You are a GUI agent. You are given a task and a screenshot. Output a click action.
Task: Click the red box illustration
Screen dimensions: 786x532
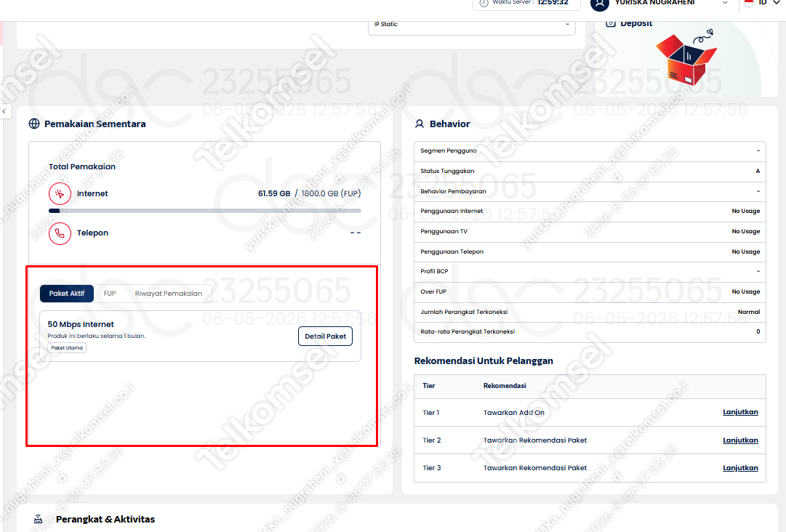(x=686, y=57)
